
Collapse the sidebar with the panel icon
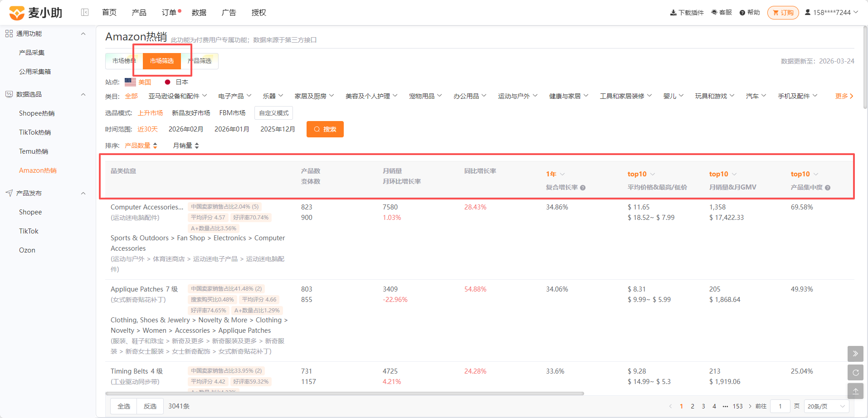click(x=85, y=12)
